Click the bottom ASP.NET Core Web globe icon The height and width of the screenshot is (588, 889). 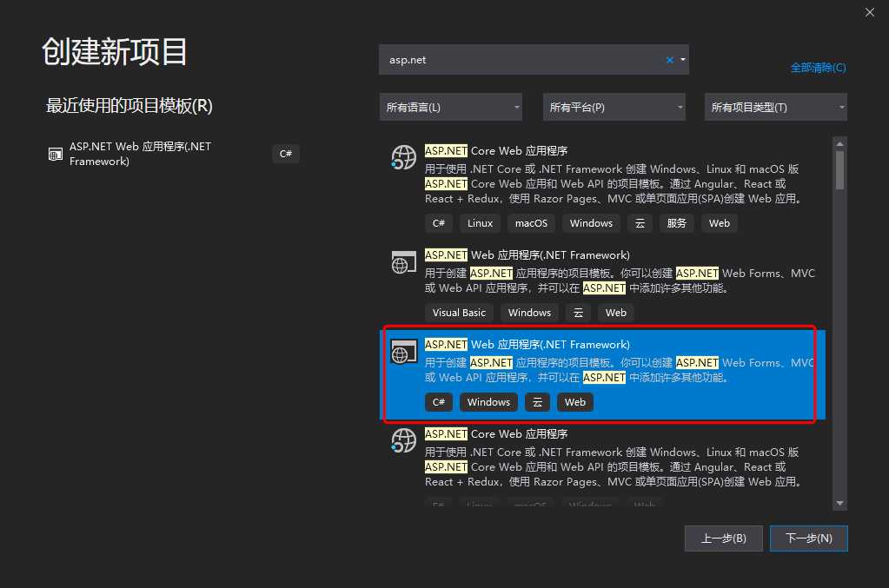403,440
